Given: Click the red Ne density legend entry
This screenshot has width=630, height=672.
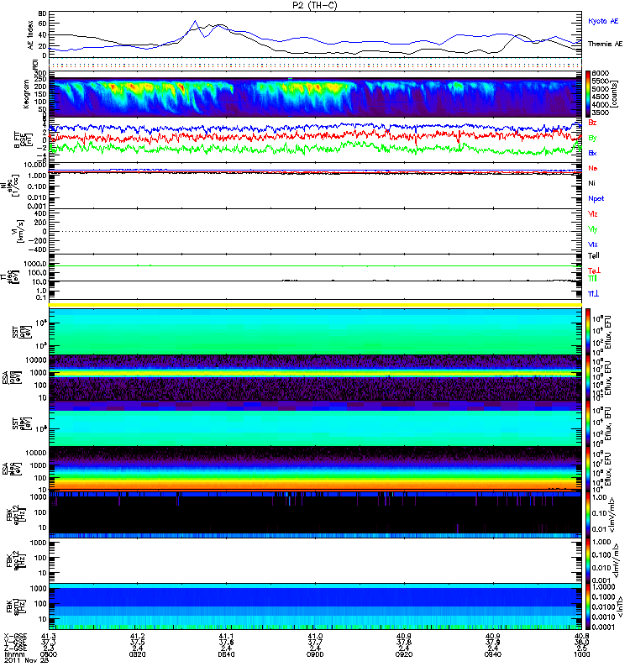Looking at the screenshot, I should [x=592, y=169].
